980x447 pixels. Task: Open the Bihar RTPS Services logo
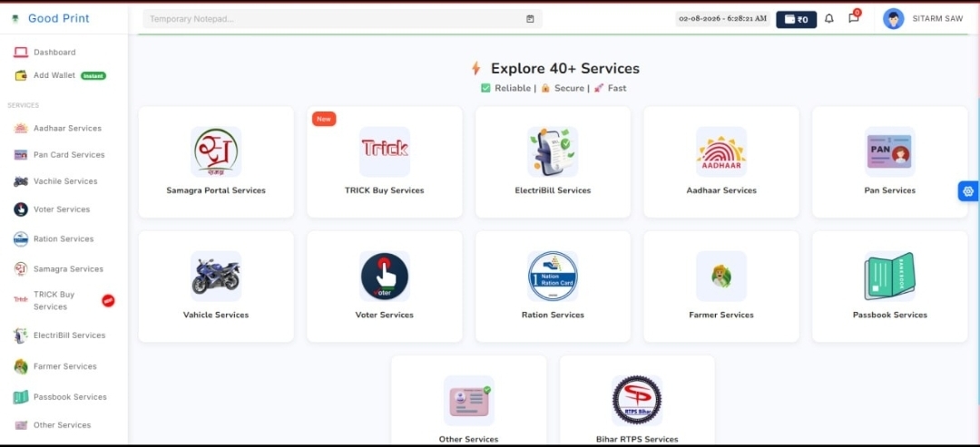click(637, 400)
